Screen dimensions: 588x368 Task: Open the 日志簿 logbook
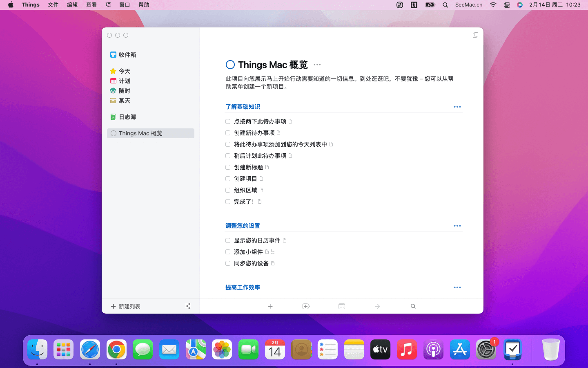tap(123, 117)
